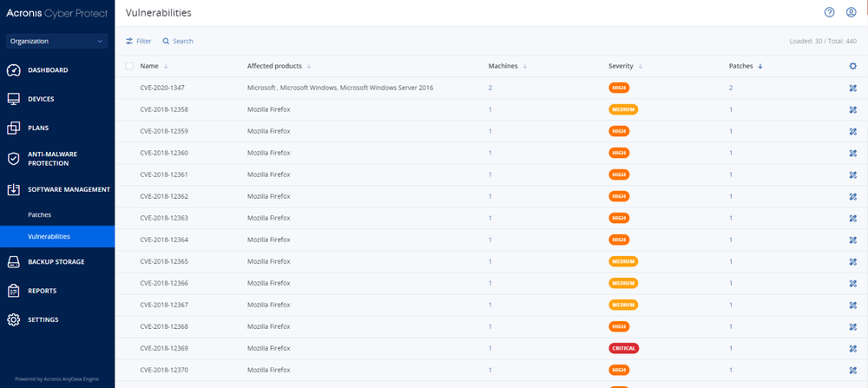Open Patches under Software Management

[x=40, y=214]
